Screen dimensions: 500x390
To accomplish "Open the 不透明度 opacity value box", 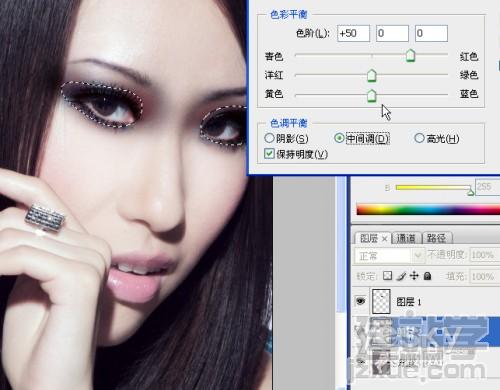I will click(485, 255).
